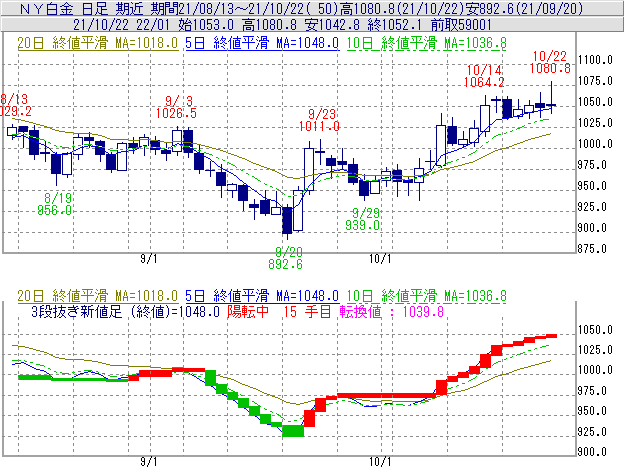Select the 10/14 peak label 1064.2
Screen dimensions: 624x475
click(x=485, y=83)
